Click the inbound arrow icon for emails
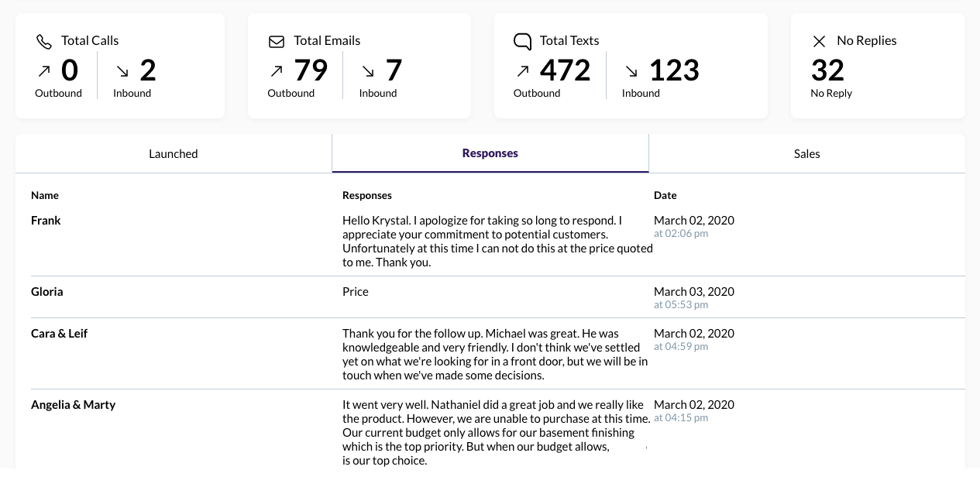Viewport: 980px width, 494px height. pyautogui.click(x=368, y=71)
